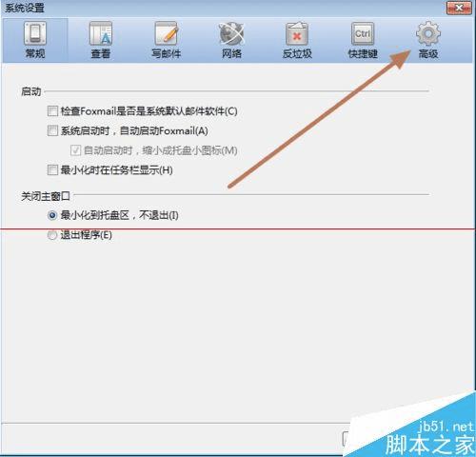Enable 检查Foxmail是否是系统默认邮件软件 checkbox
The width and height of the screenshot is (476, 457).
pos(52,111)
